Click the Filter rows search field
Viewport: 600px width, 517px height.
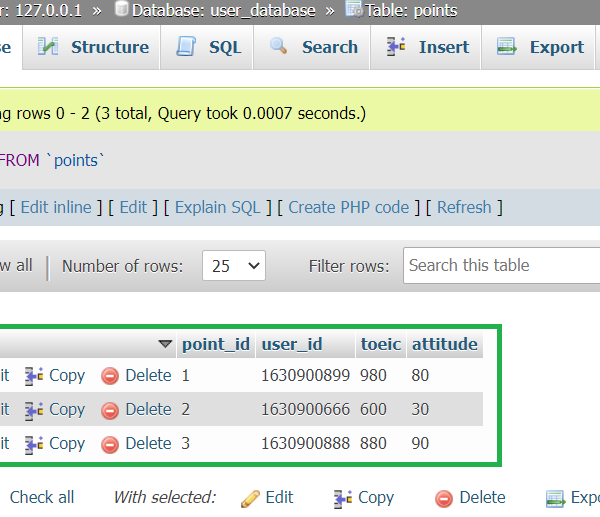click(502, 265)
